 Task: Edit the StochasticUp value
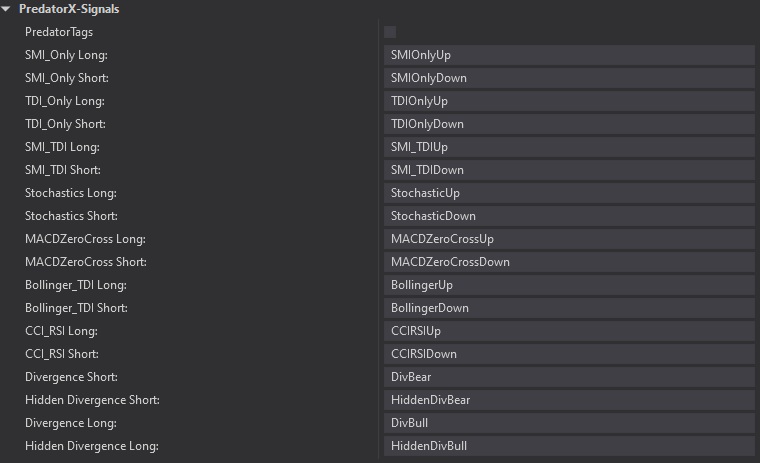pos(568,193)
